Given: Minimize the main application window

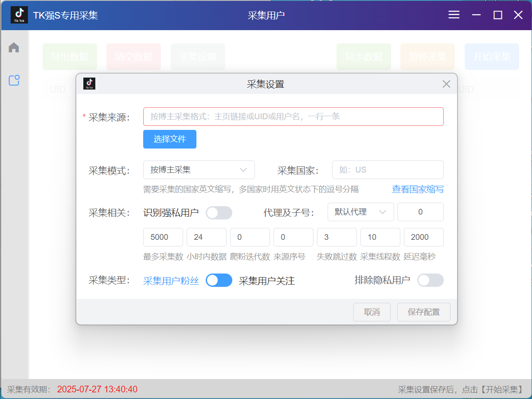Looking at the screenshot, I should pos(477,15).
